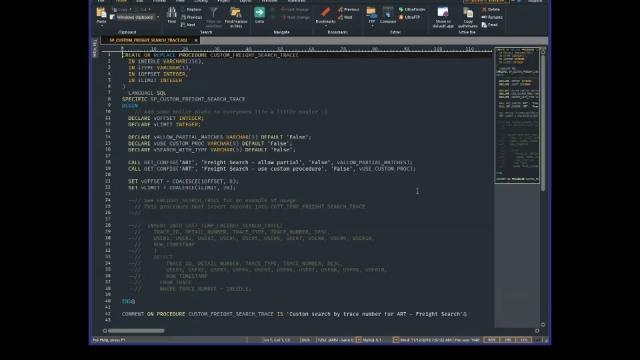The width and height of the screenshot is (640, 360).
Task: Click the vertical scrollbar thumb
Action: point(543,122)
